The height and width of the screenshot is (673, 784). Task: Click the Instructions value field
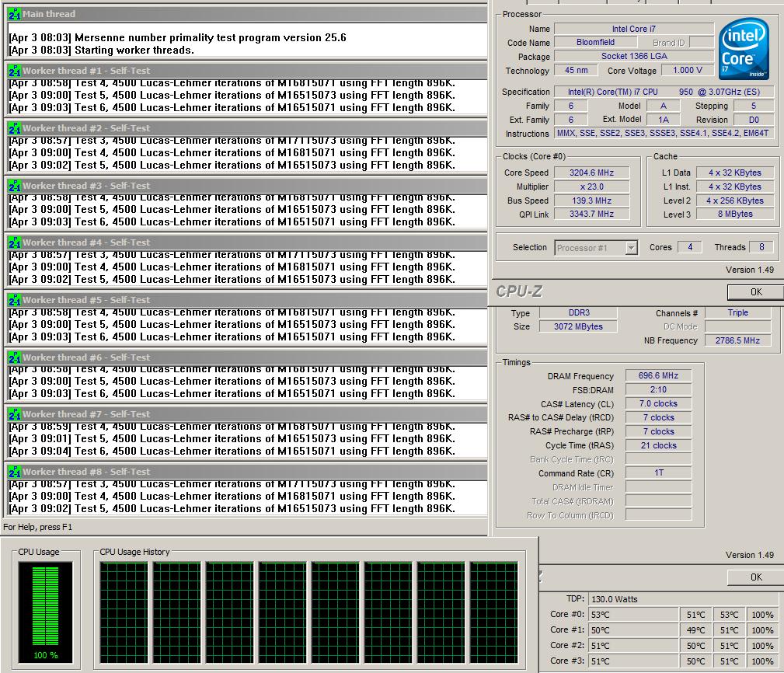(664, 134)
